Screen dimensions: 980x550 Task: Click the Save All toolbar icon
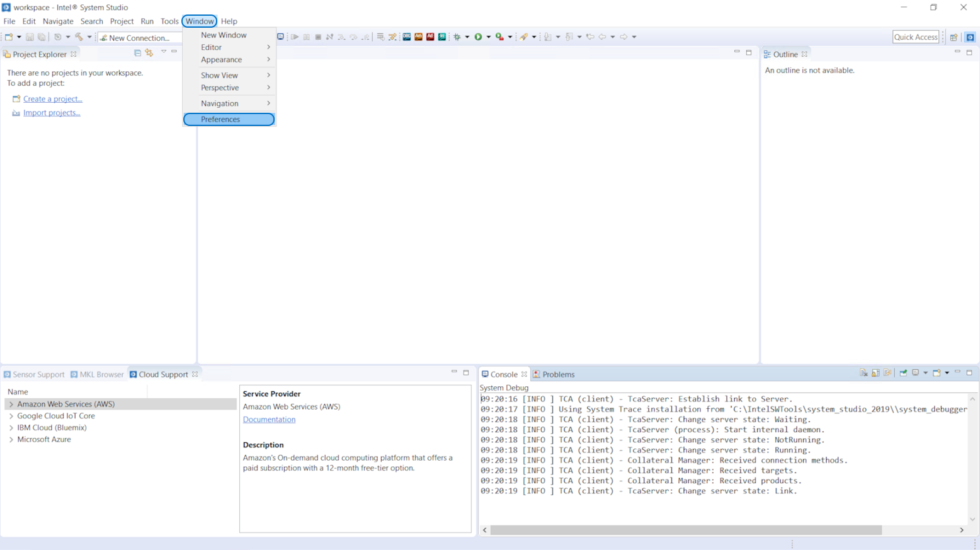(x=42, y=37)
